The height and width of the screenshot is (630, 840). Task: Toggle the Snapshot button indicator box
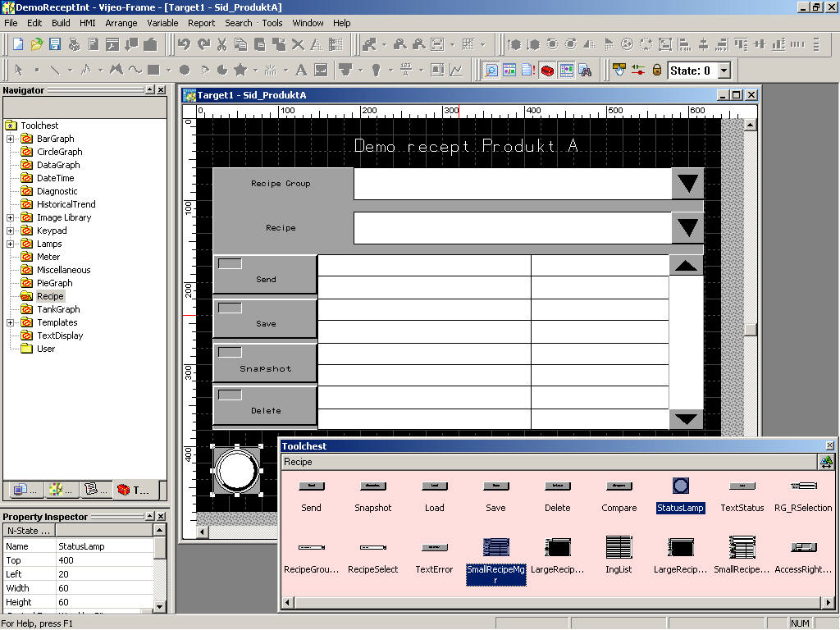(230, 352)
